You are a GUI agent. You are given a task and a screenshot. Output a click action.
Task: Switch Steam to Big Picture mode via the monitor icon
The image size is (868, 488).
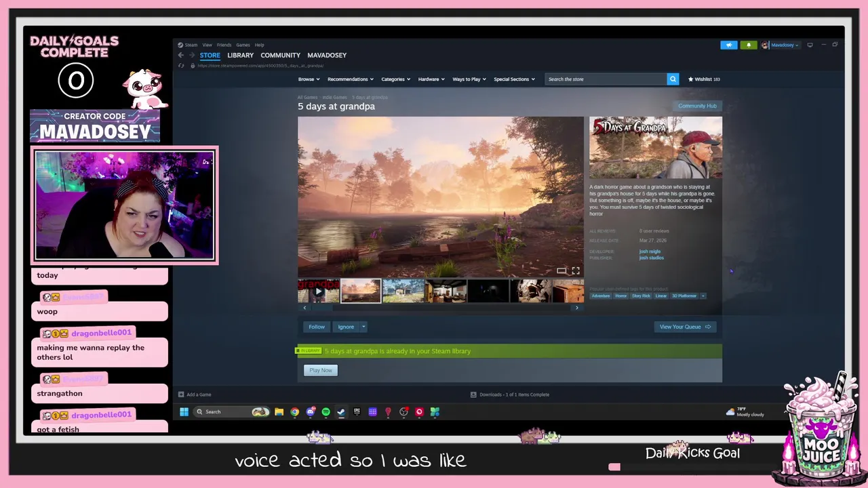coord(810,45)
